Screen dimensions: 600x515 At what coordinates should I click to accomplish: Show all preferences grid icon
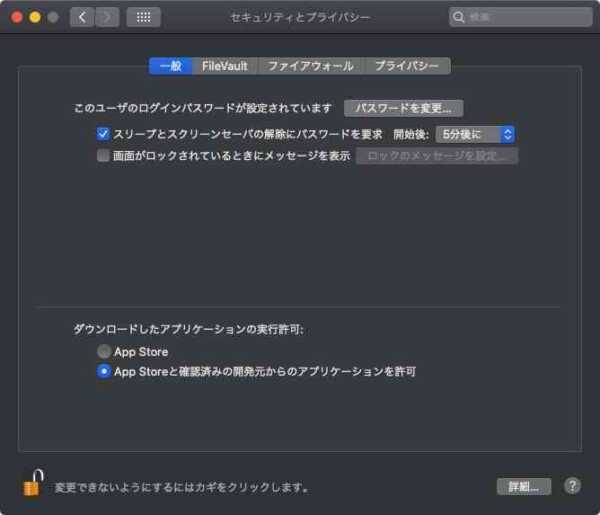(143, 17)
